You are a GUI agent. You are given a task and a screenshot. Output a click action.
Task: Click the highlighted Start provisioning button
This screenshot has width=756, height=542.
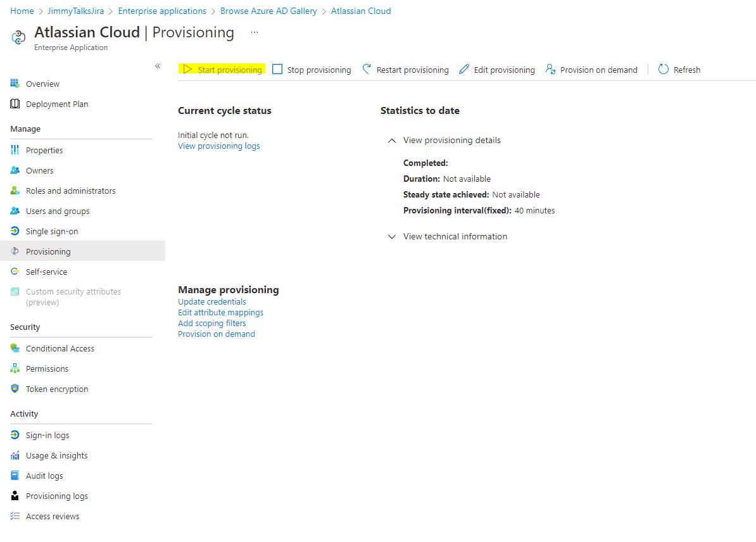222,70
